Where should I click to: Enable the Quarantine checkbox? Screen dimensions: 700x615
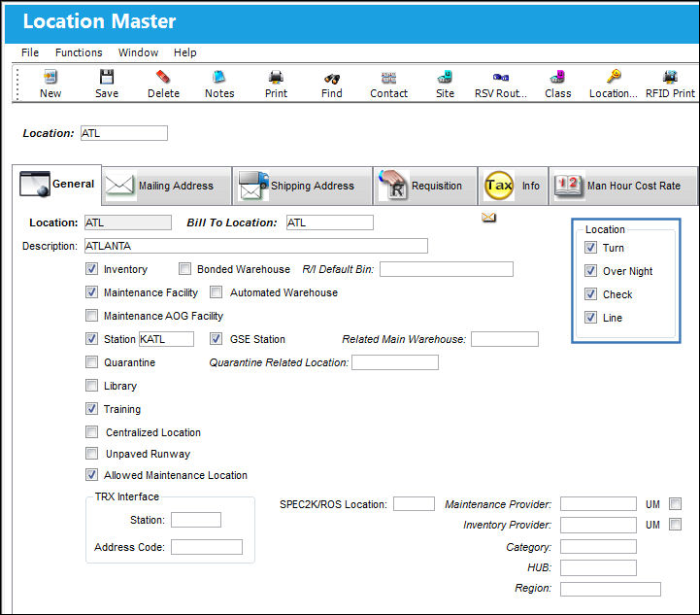tap(91, 361)
